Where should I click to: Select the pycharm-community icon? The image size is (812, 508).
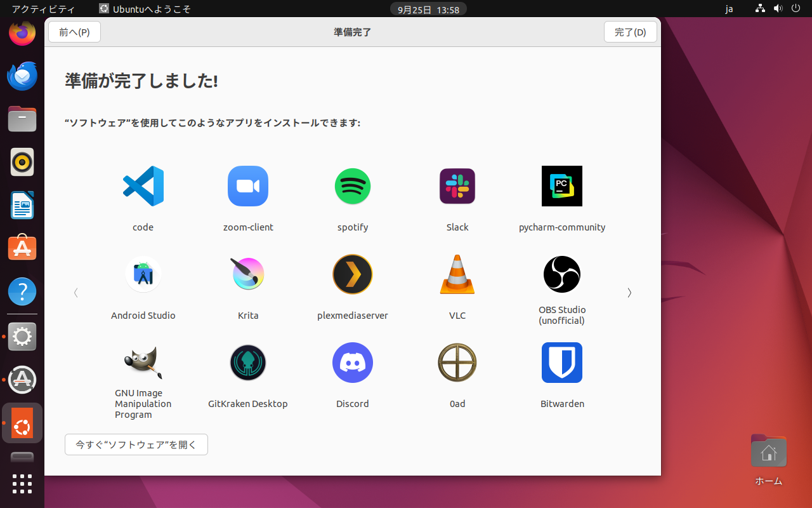[x=562, y=186]
